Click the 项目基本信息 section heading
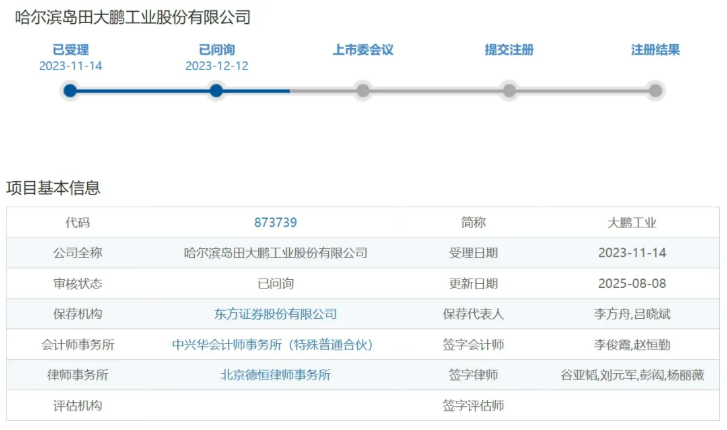Image resolution: width=727 pixels, height=430 pixels. tap(53, 188)
